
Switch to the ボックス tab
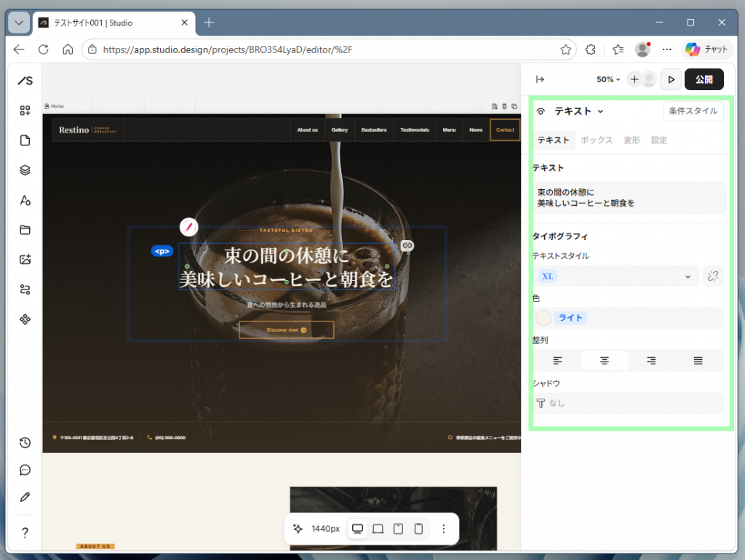click(597, 140)
